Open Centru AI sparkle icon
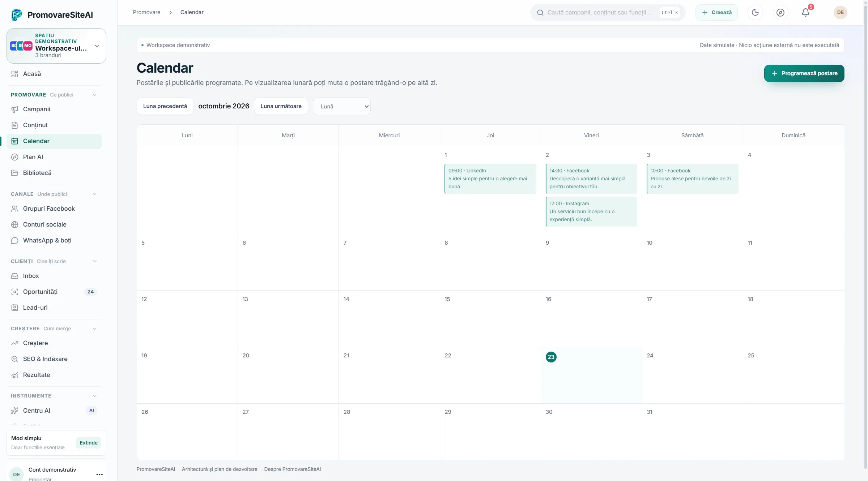Image resolution: width=868 pixels, height=481 pixels. click(x=14, y=411)
